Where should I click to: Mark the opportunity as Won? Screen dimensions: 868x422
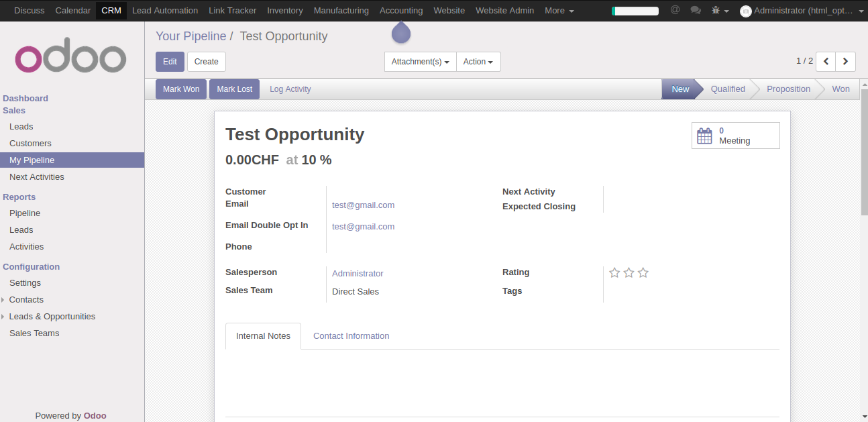coord(181,89)
